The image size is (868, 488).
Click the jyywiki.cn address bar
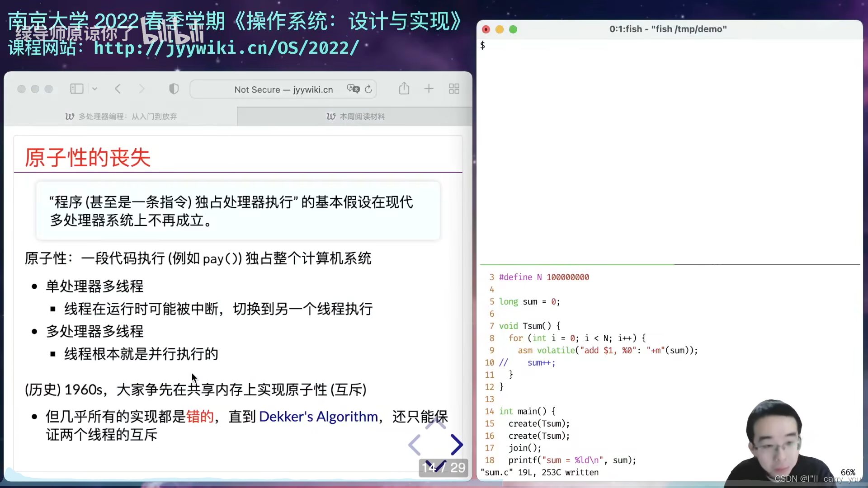tap(284, 89)
